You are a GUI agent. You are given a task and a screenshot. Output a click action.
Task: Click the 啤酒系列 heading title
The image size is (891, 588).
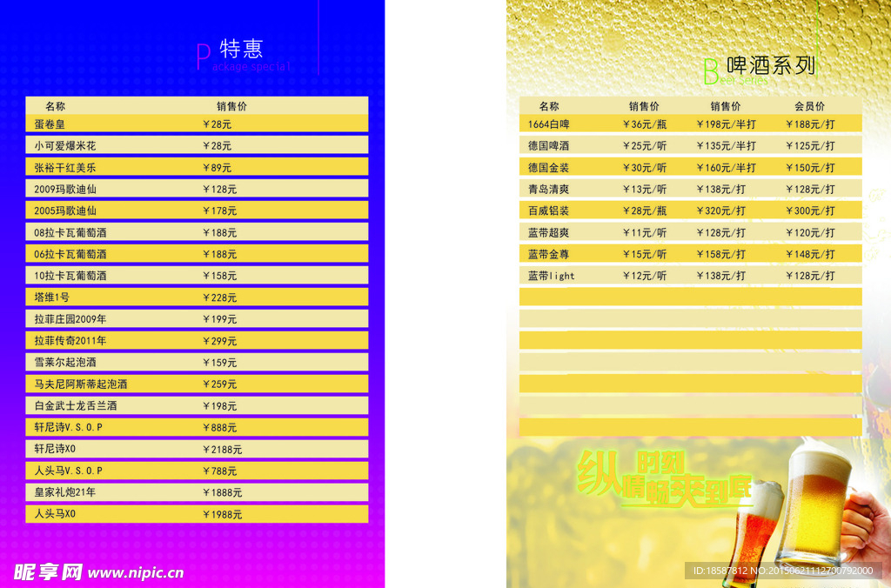[x=771, y=65]
